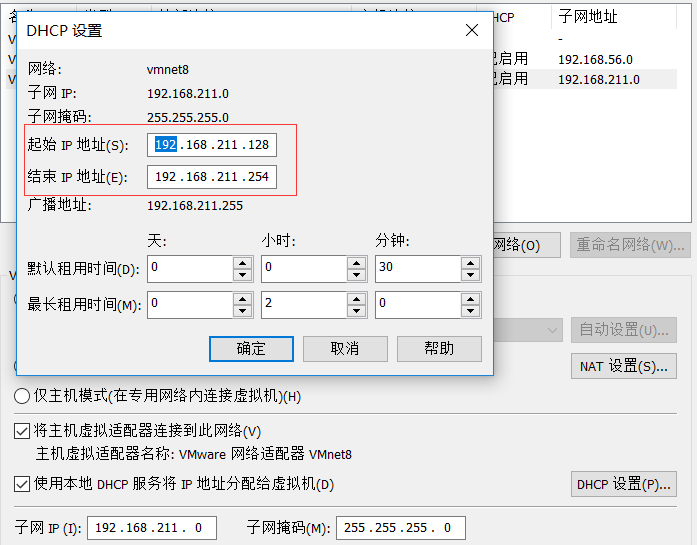Screen dimensions: 697x545
Task: Toggle 使用本地 DHCP 服务 checkbox
Action: point(22,484)
